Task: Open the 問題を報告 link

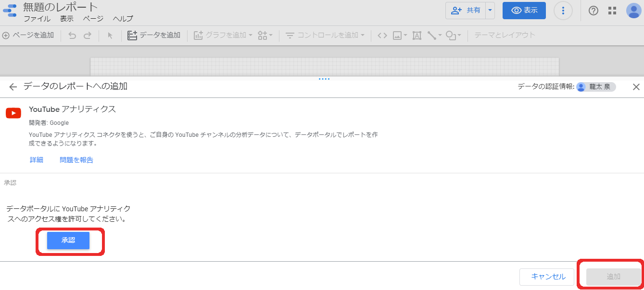Action: 76,160
